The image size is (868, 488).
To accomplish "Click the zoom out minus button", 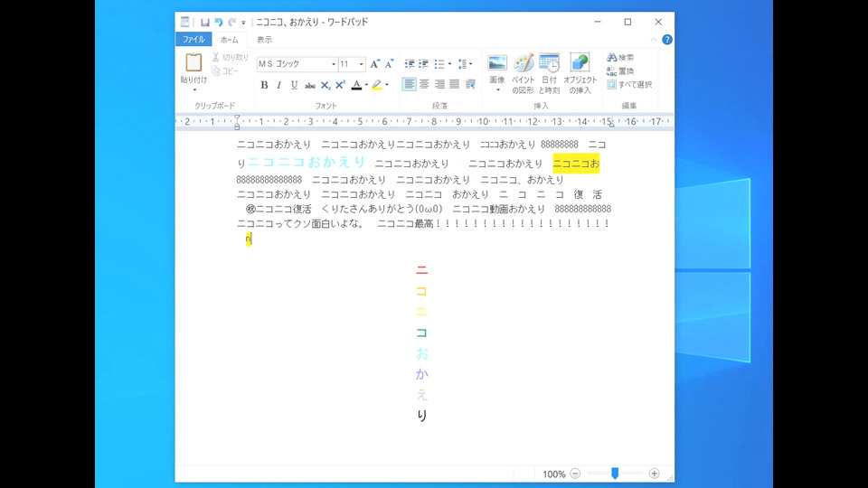I will pyautogui.click(x=575, y=474).
